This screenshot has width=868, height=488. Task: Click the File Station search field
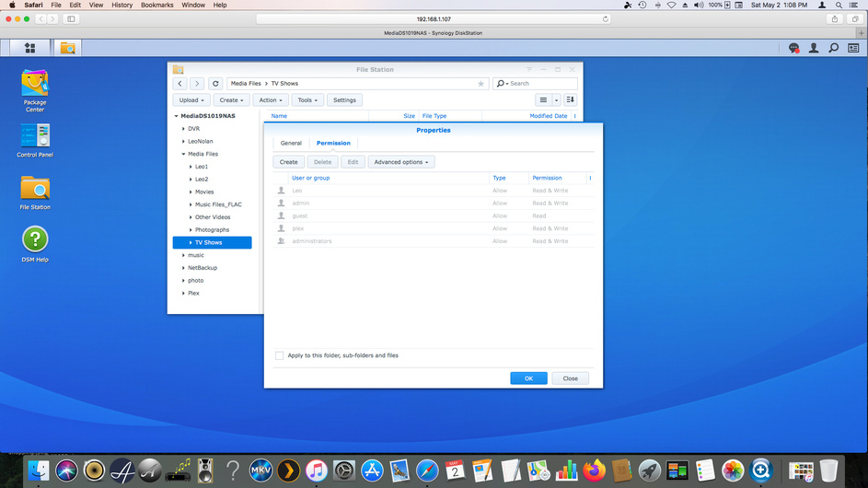tap(536, 84)
